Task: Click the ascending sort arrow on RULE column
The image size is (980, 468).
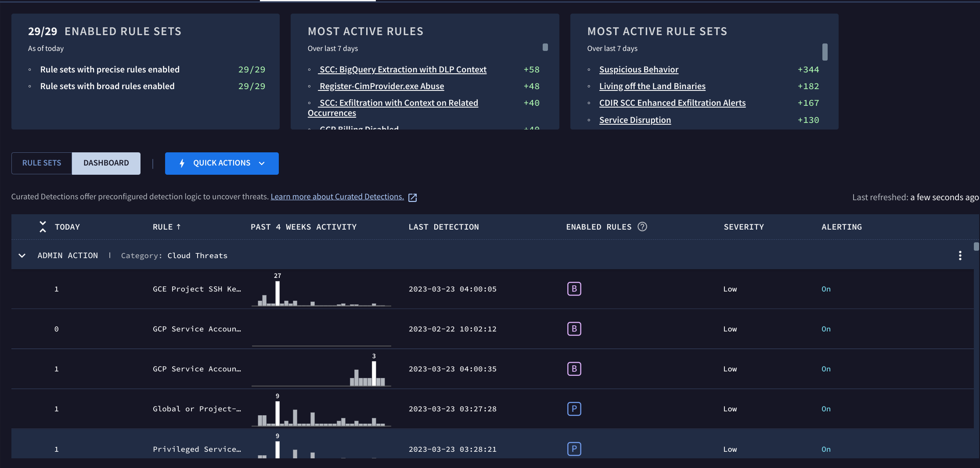Action: tap(178, 227)
